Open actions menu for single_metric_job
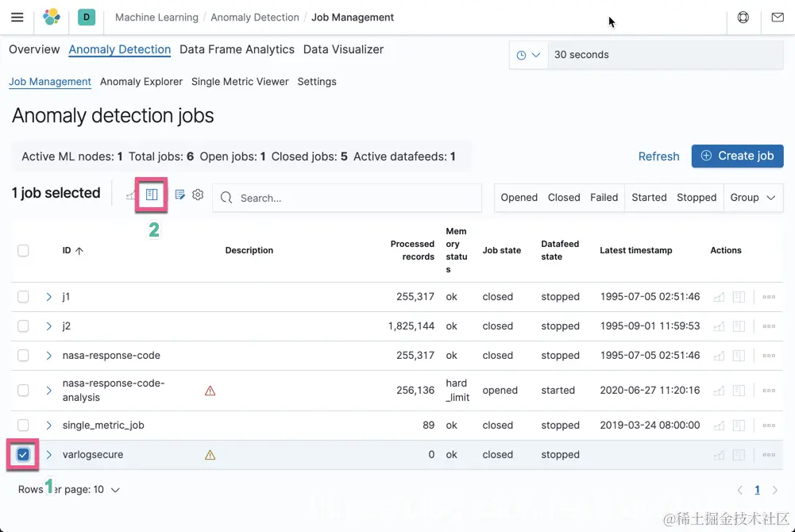795x532 pixels. coord(769,426)
